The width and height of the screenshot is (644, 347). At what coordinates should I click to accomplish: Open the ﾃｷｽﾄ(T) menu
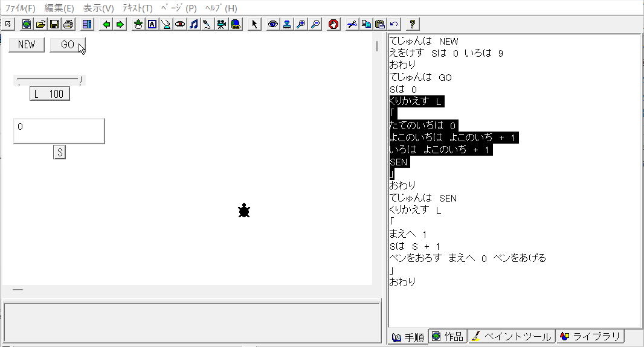point(137,8)
